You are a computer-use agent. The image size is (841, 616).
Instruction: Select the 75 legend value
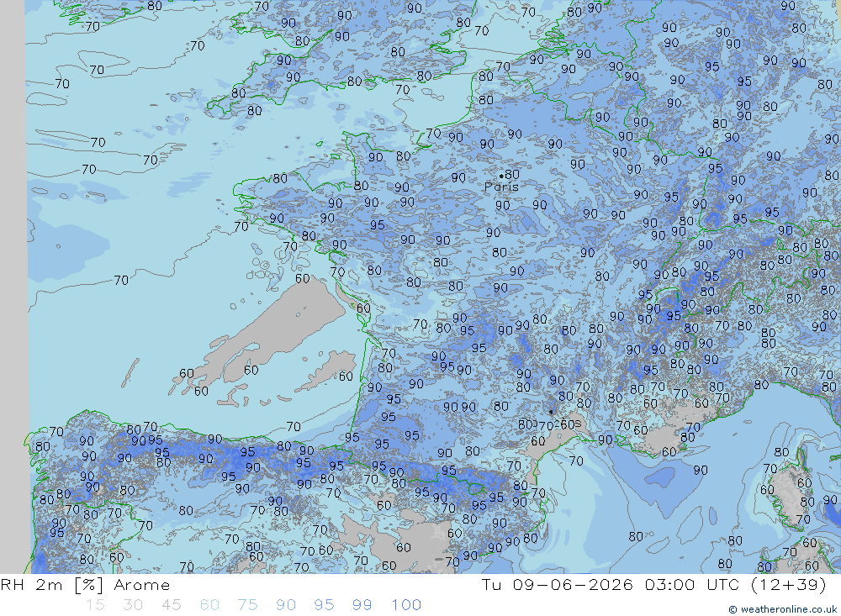[x=248, y=605]
